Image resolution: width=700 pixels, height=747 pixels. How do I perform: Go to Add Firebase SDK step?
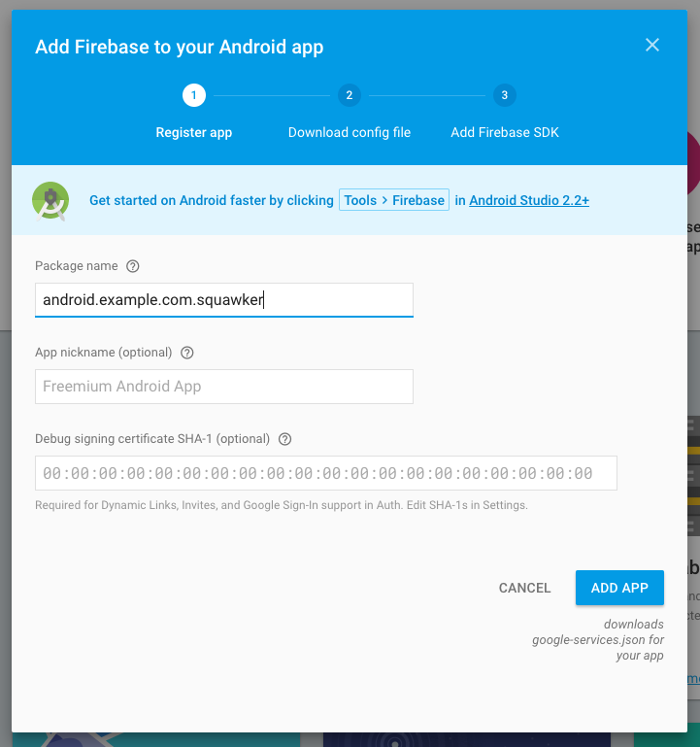pos(505,132)
